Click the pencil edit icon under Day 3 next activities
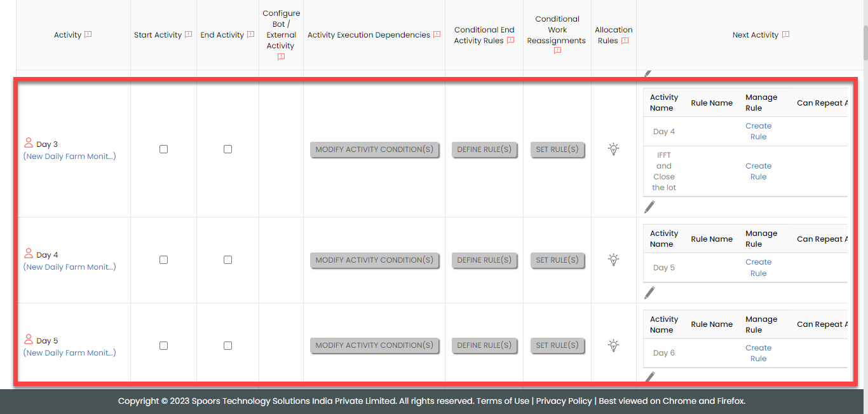Image resolution: width=868 pixels, height=414 pixels. [x=649, y=207]
